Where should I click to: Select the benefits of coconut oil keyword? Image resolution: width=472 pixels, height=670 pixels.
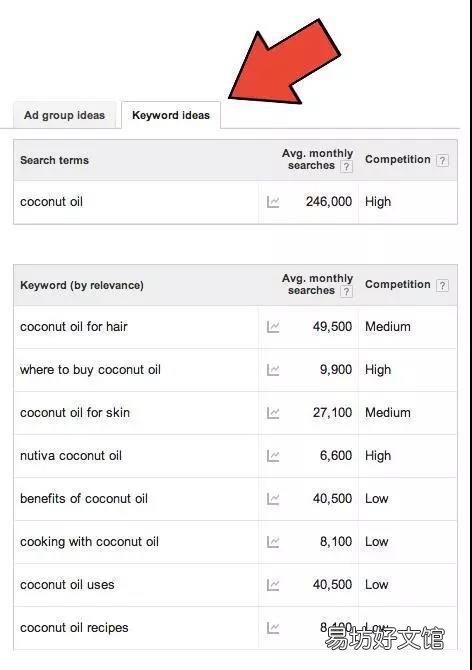tap(84, 499)
